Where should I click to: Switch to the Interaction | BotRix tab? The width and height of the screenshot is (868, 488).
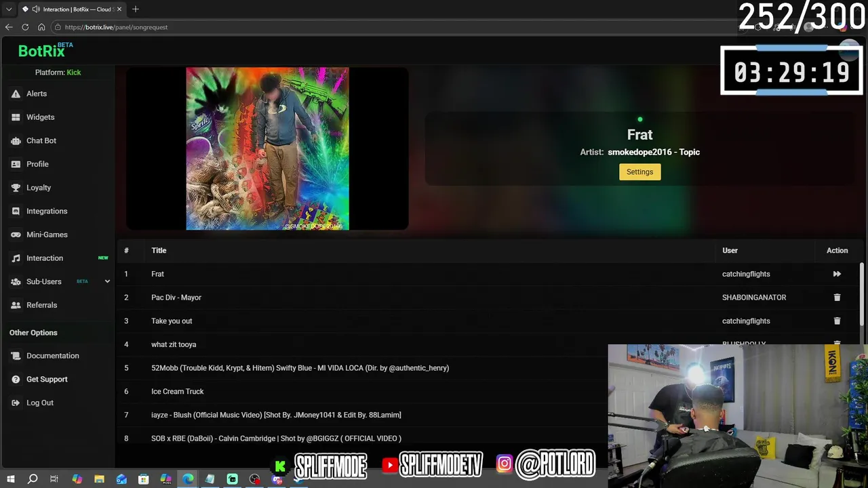point(73,9)
